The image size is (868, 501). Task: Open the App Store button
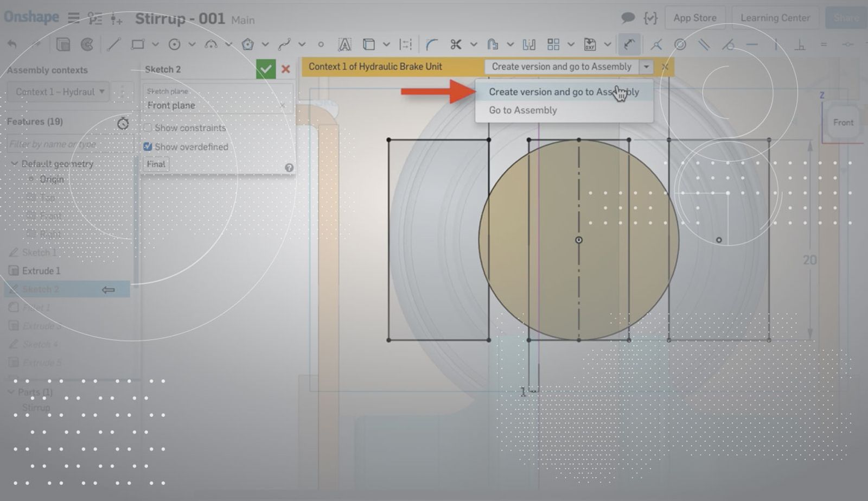coord(694,18)
